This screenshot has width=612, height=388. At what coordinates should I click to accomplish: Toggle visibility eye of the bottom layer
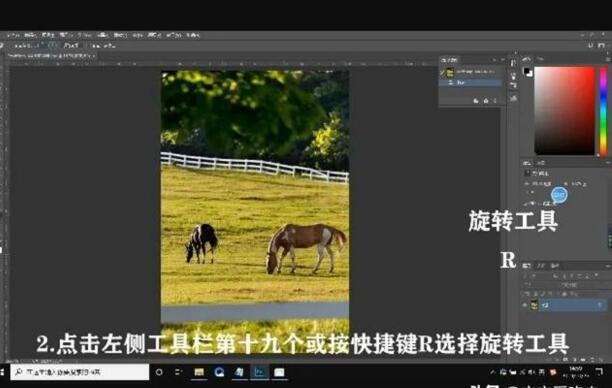(x=525, y=305)
